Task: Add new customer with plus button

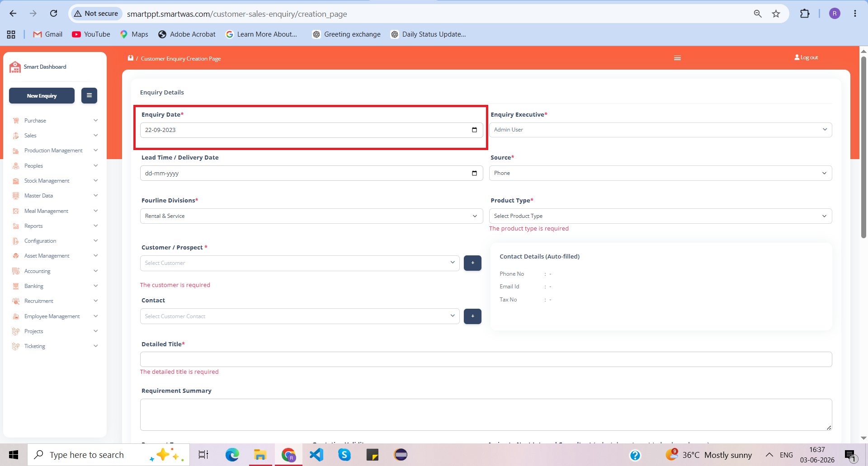Action: [x=472, y=263]
